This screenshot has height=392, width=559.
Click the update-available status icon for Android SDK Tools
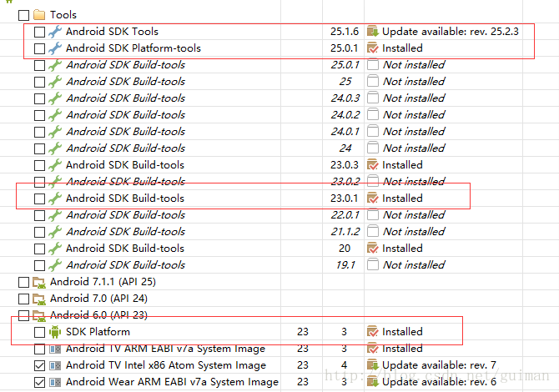click(x=373, y=32)
